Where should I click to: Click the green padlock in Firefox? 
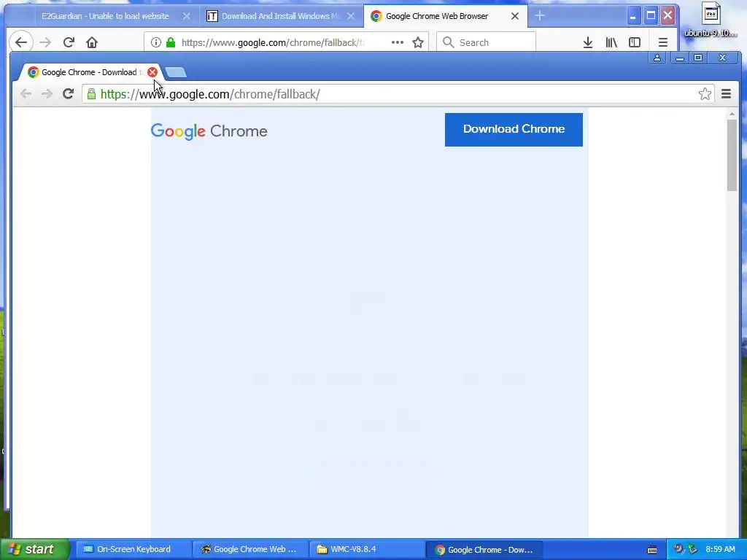tap(171, 42)
